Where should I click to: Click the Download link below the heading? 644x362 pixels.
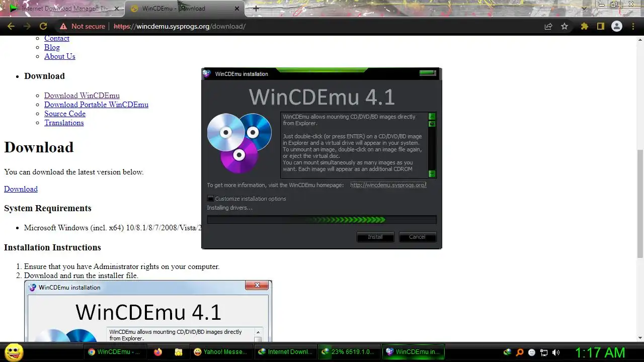(x=21, y=189)
